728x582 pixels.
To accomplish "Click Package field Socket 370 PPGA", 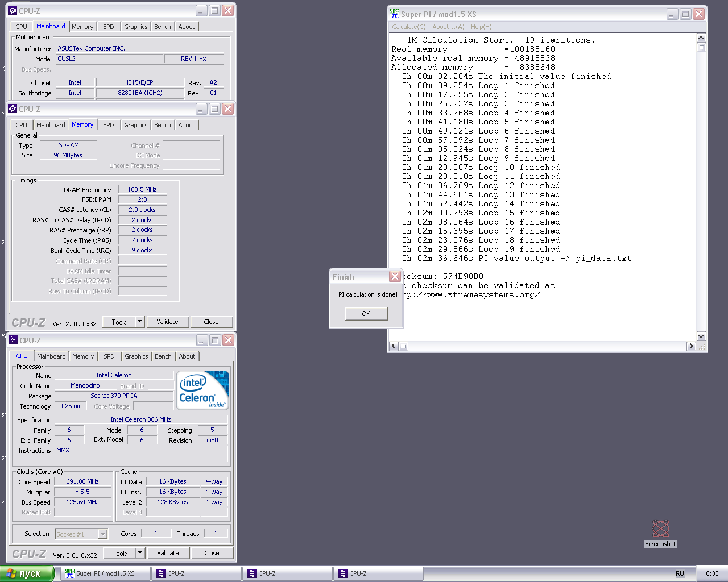I will click(x=114, y=396).
